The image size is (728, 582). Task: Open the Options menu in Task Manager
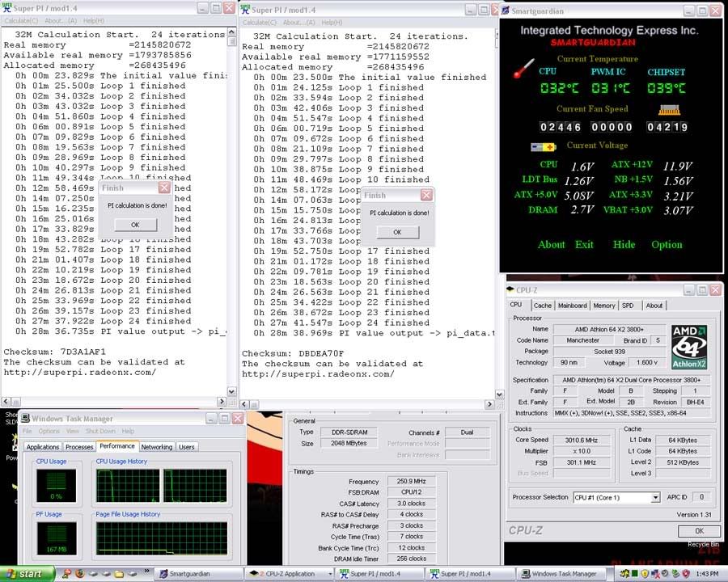49,431
